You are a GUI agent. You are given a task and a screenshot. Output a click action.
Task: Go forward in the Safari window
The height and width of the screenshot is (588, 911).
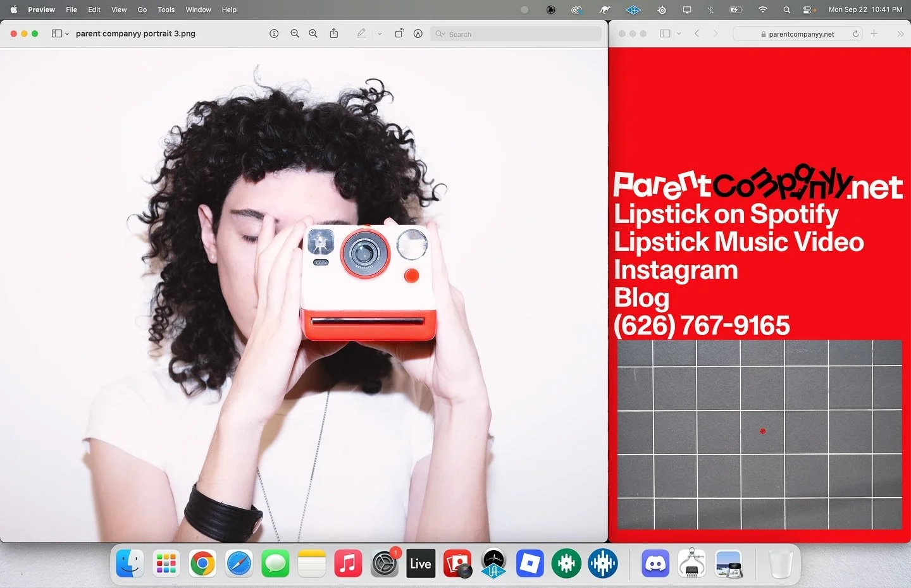pyautogui.click(x=716, y=34)
